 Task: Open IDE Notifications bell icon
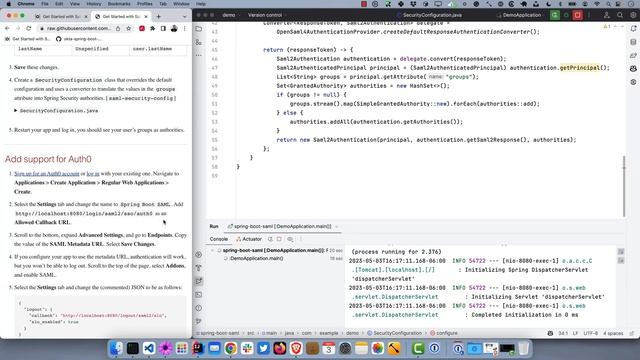coord(633,29)
